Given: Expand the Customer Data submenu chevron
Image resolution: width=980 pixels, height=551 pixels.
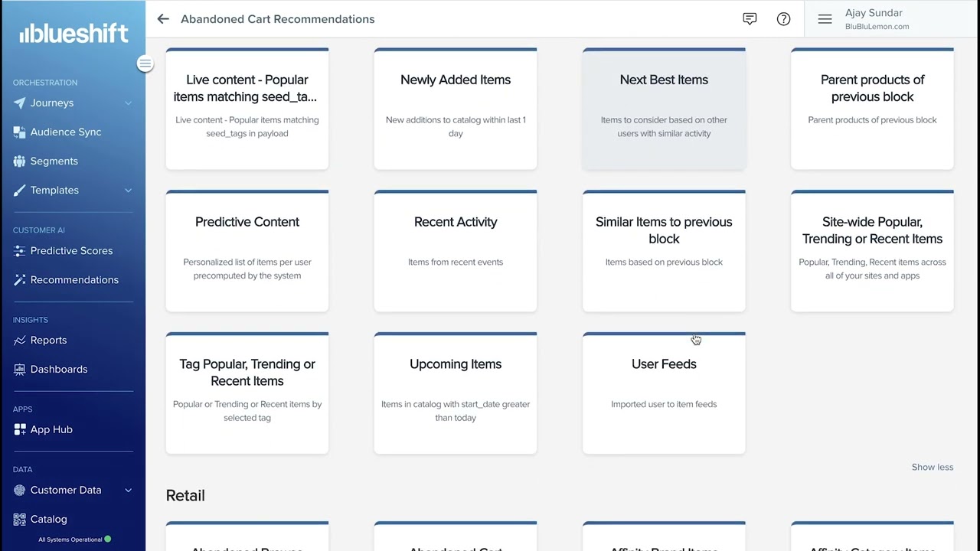Looking at the screenshot, I should coord(128,490).
